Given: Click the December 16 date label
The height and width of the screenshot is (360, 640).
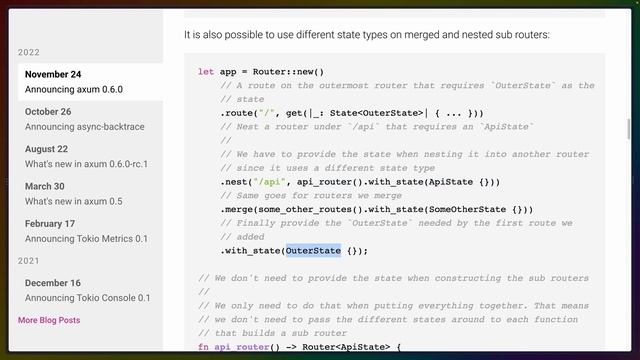Looking at the screenshot, I should point(53,283).
